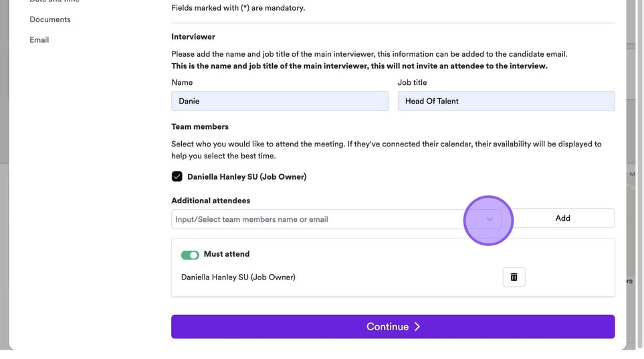The height and width of the screenshot is (359, 644).
Task: Focus the interviewer Name field containing Danie
Action: tap(280, 101)
